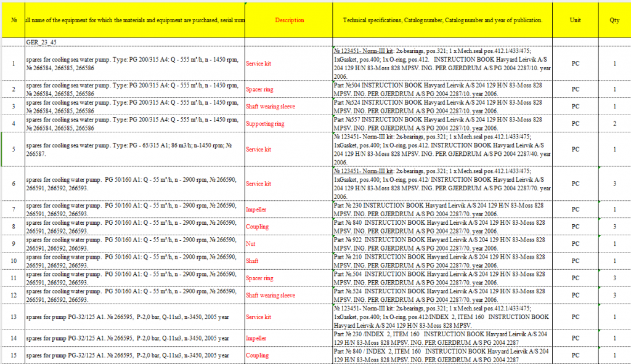Select the Coupling description in row 15

(258, 355)
